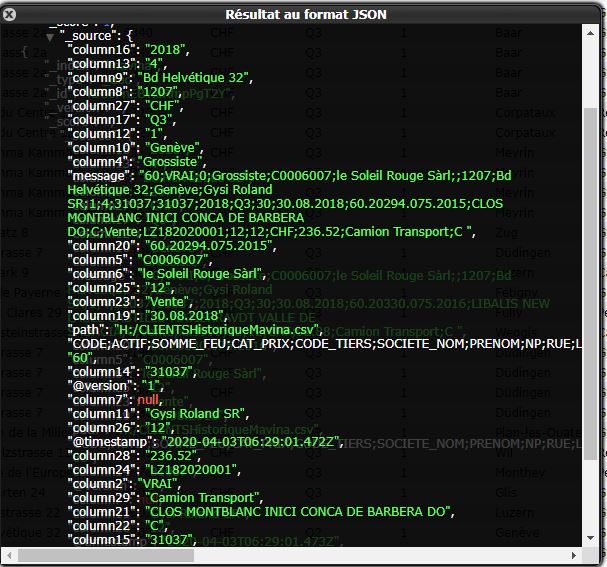Select the "LZ182020001" value of column24
The image size is (607, 567).
(191, 470)
